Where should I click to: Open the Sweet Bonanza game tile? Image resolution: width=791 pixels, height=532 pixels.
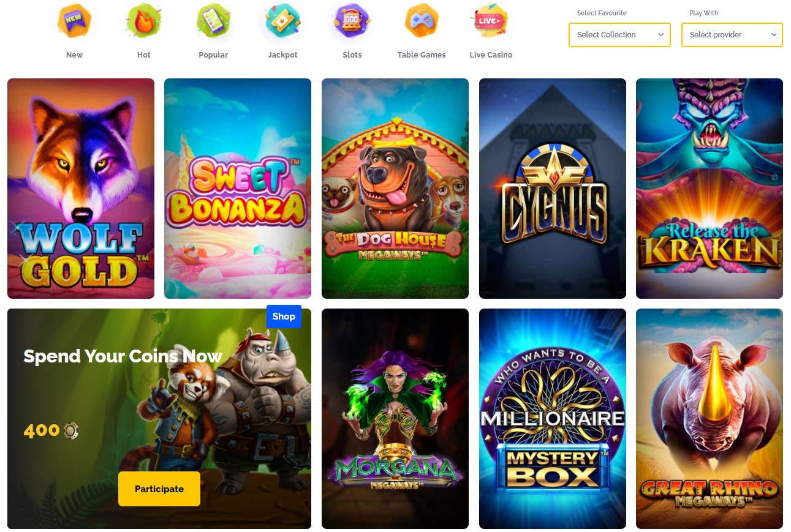pyautogui.click(x=238, y=189)
